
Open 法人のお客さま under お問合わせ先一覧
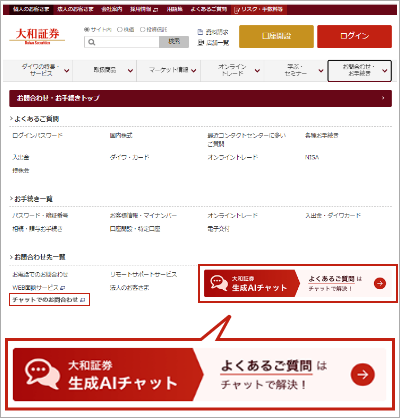click(x=129, y=287)
